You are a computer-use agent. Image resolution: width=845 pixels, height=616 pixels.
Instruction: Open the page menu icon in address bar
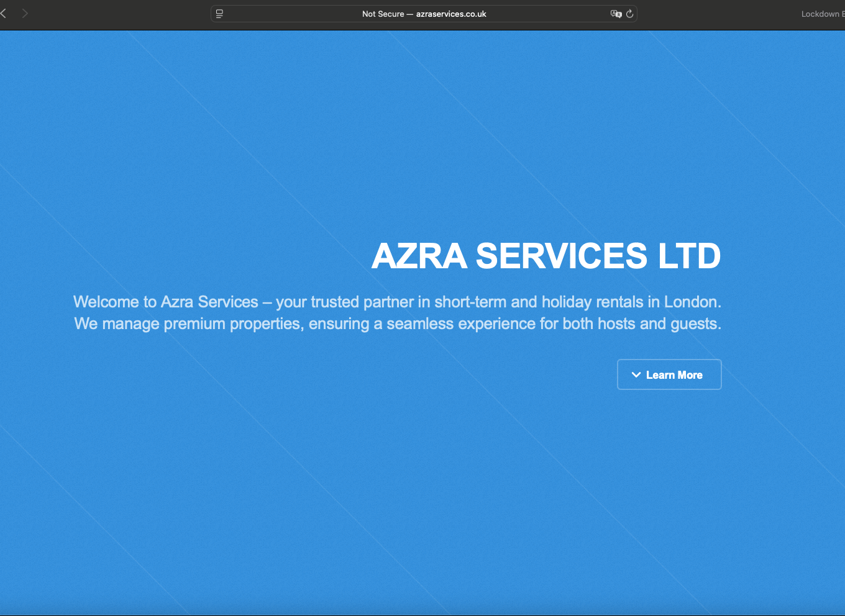(x=219, y=14)
